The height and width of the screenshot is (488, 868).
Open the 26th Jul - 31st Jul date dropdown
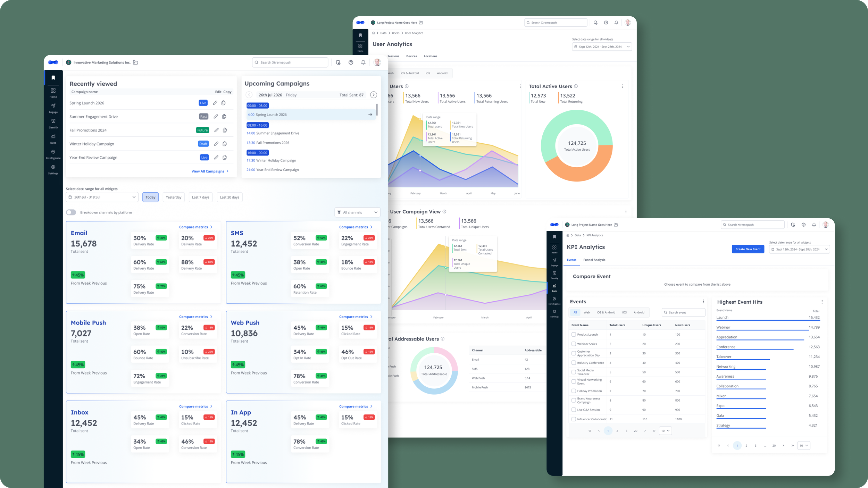click(x=102, y=197)
